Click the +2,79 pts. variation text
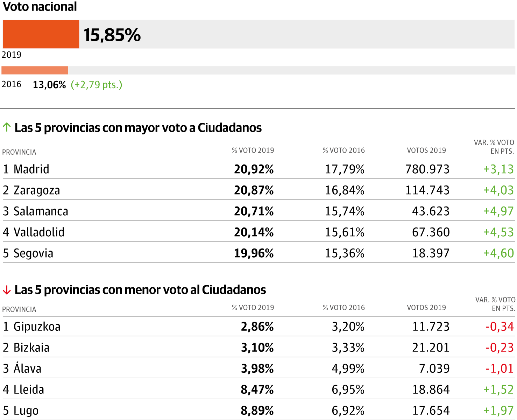 click(x=97, y=85)
